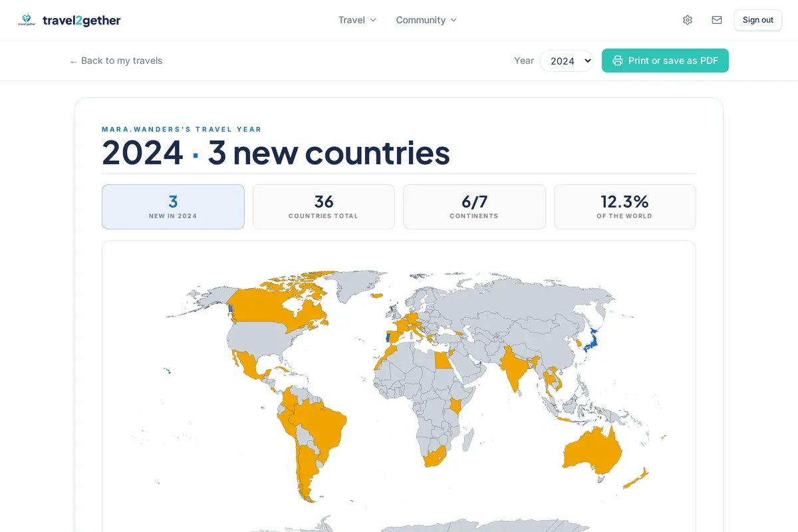This screenshot has width=798, height=532.
Task: Open settings via the gear icon
Action: point(688,20)
